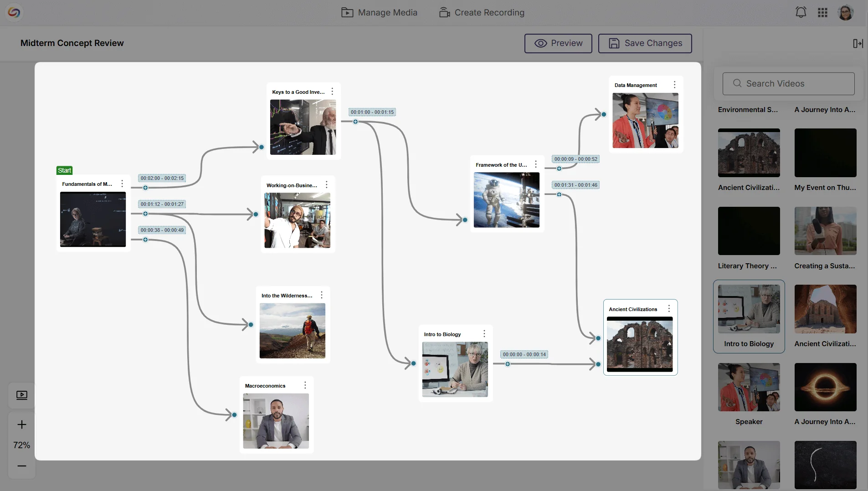868x491 pixels.
Task: Select the Speaker video thumbnail in library
Action: tap(749, 387)
